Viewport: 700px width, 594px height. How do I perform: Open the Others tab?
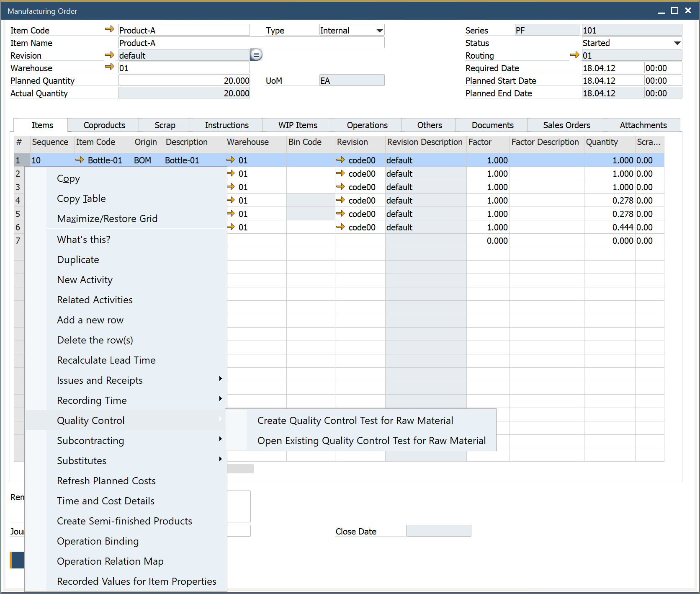click(430, 125)
